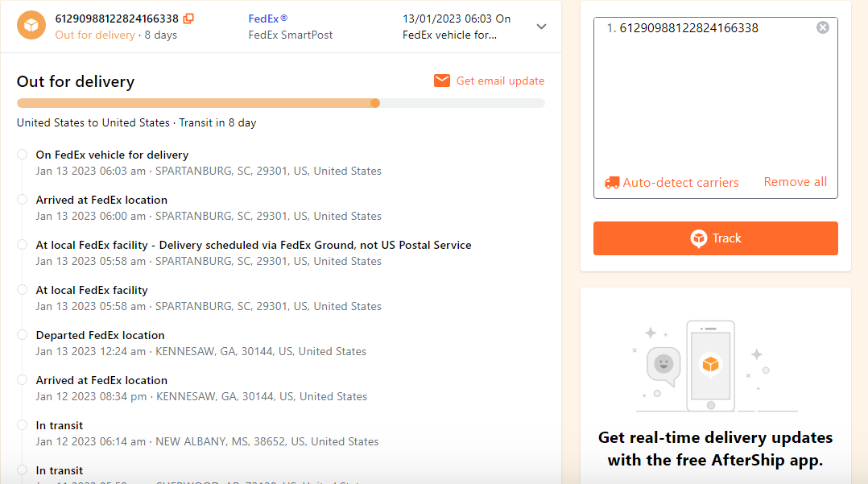The height and width of the screenshot is (484, 868).
Task: Select the 'On FedEx vehicle for delivery' timeline dot
Action: pos(22,155)
